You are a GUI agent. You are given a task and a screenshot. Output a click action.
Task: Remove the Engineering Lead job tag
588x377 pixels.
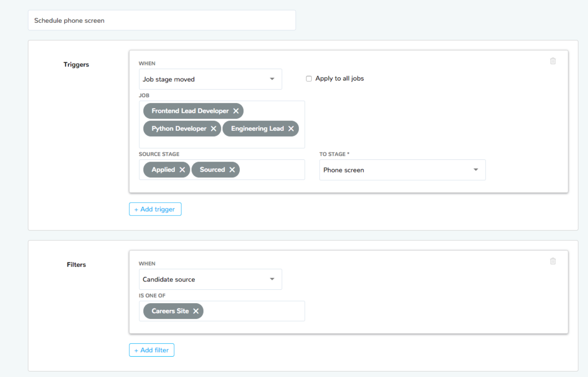point(291,129)
